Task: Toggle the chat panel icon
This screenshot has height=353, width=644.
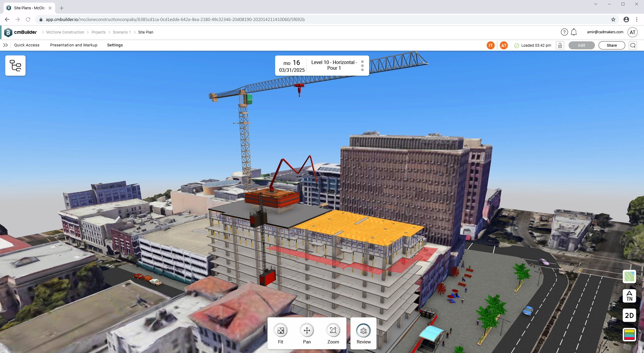Action: [633, 45]
